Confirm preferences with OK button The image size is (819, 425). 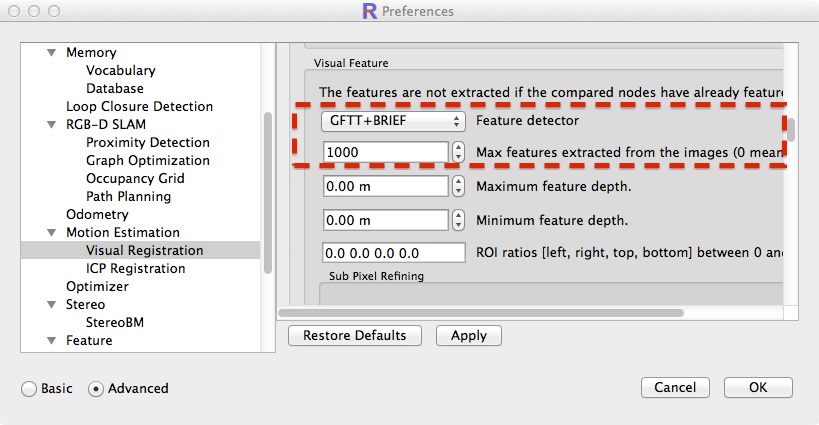click(x=758, y=387)
